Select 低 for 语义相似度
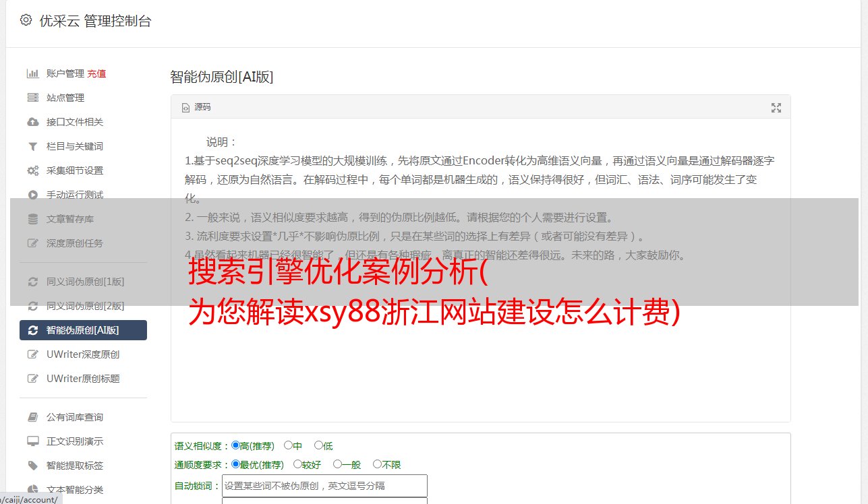868x504 pixels. [x=318, y=445]
